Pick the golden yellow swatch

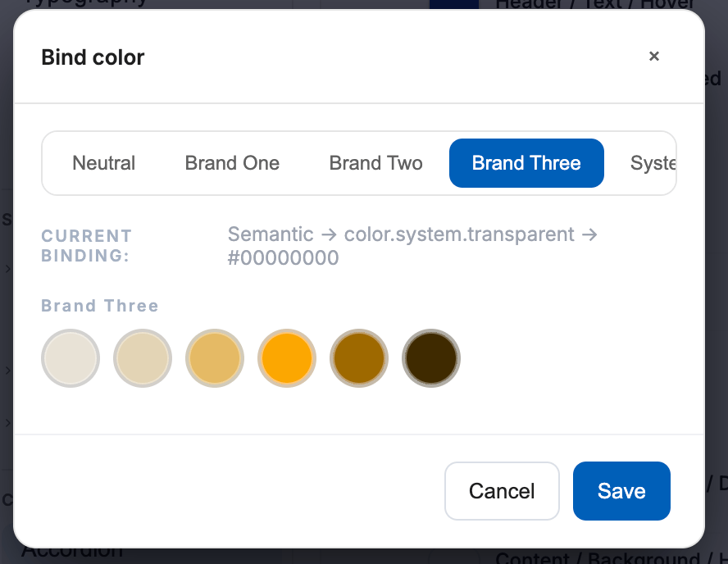[214, 358]
